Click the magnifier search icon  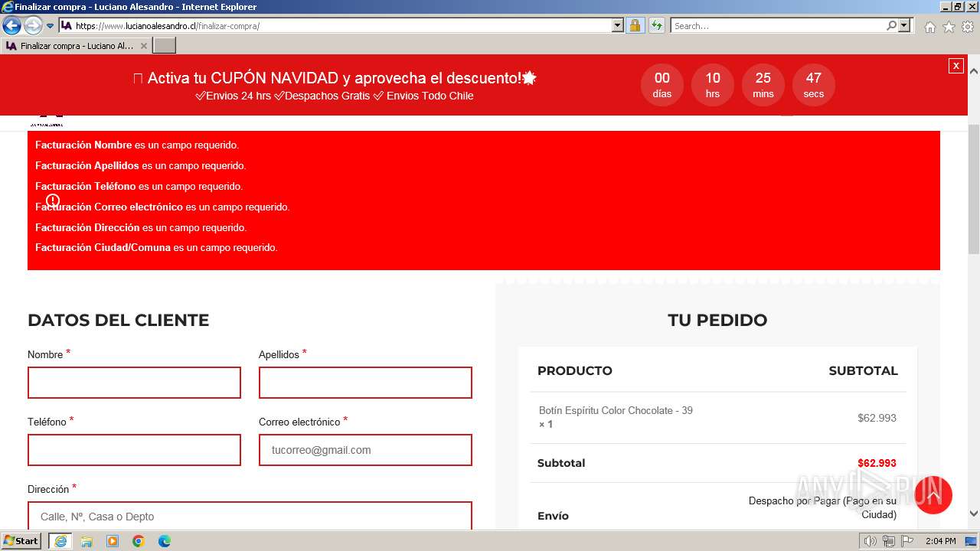coord(891,25)
